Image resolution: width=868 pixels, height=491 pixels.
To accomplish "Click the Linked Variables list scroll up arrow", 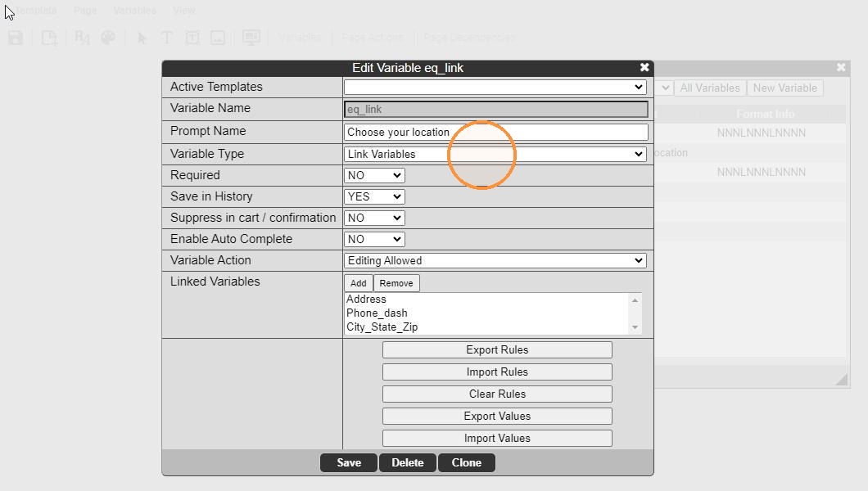I will [635, 300].
